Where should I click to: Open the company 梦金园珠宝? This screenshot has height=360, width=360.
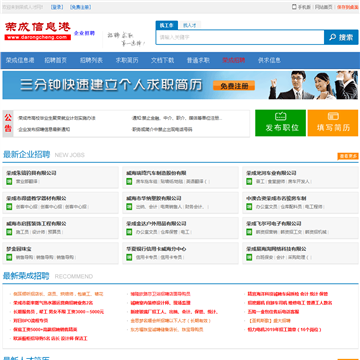click(x=19, y=249)
